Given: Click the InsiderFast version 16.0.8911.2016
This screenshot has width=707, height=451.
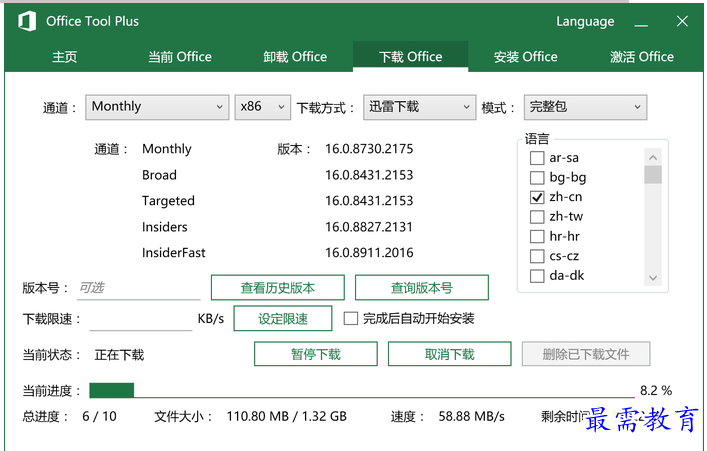Looking at the screenshot, I should (369, 253).
